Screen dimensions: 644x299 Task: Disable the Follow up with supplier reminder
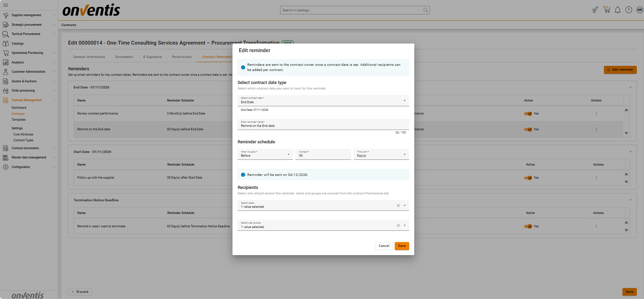click(528, 178)
